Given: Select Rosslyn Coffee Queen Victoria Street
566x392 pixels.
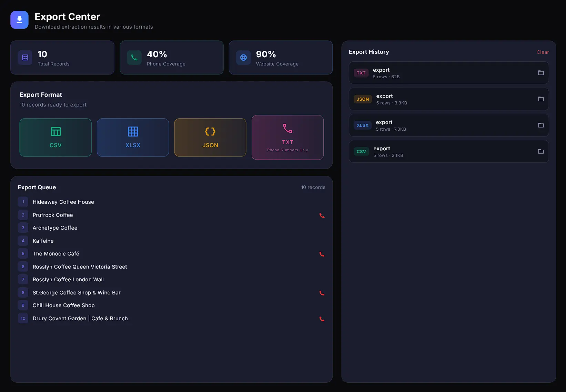Looking at the screenshot, I should click(x=172, y=267).
